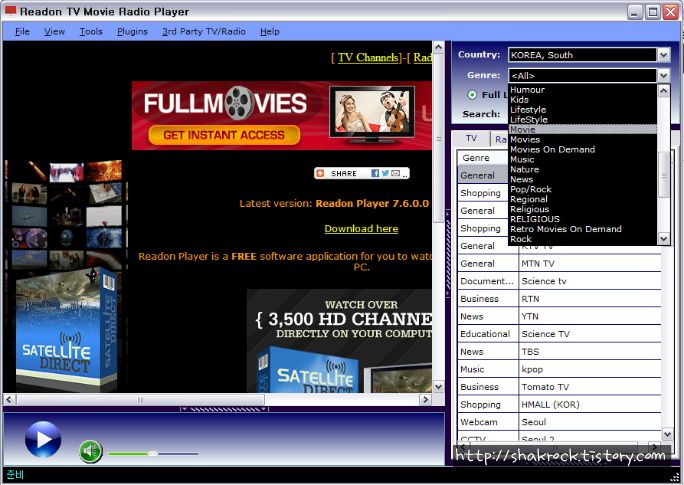The height and width of the screenshot is (485, 684).
Task: Click the GET INSTANT ACCESS banner button
Action: [224, 135]
